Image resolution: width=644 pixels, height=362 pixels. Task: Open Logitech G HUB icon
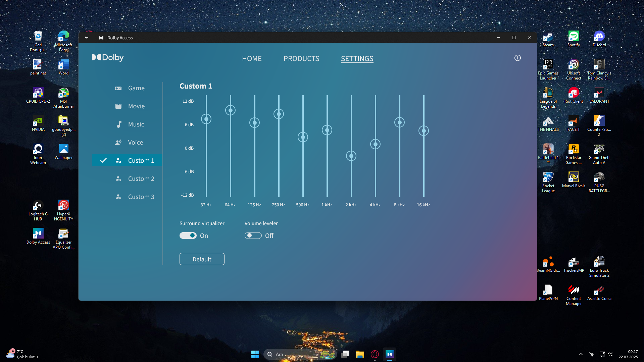38,210
